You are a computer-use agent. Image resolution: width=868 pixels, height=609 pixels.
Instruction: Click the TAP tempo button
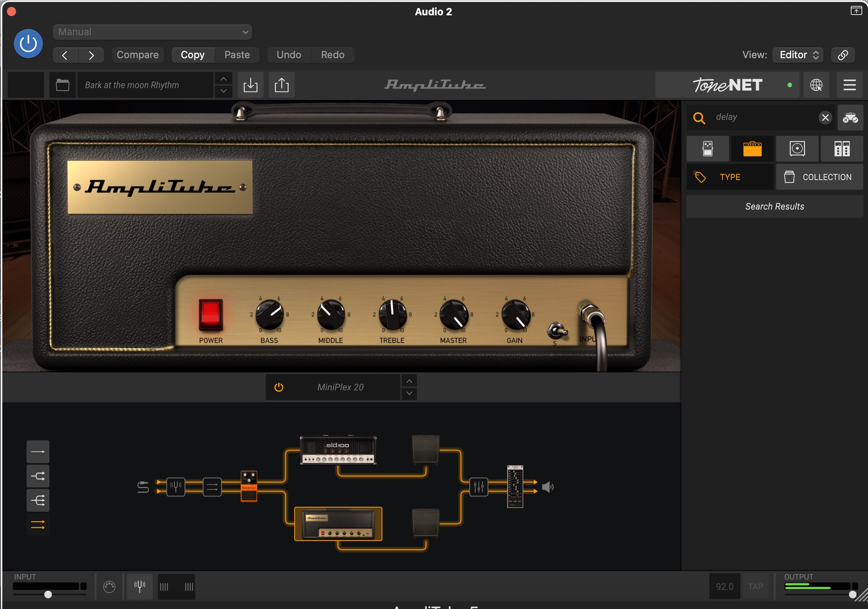(x=755, y=586)
